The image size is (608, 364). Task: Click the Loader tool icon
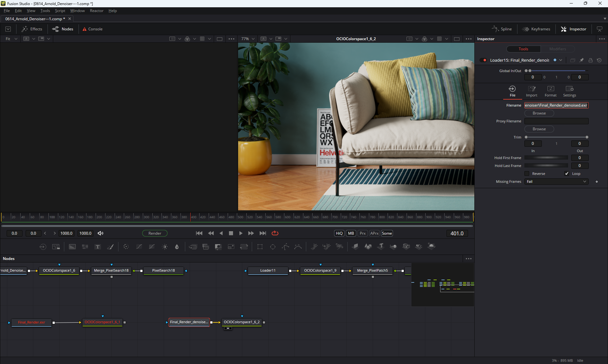tap(43, 247)
